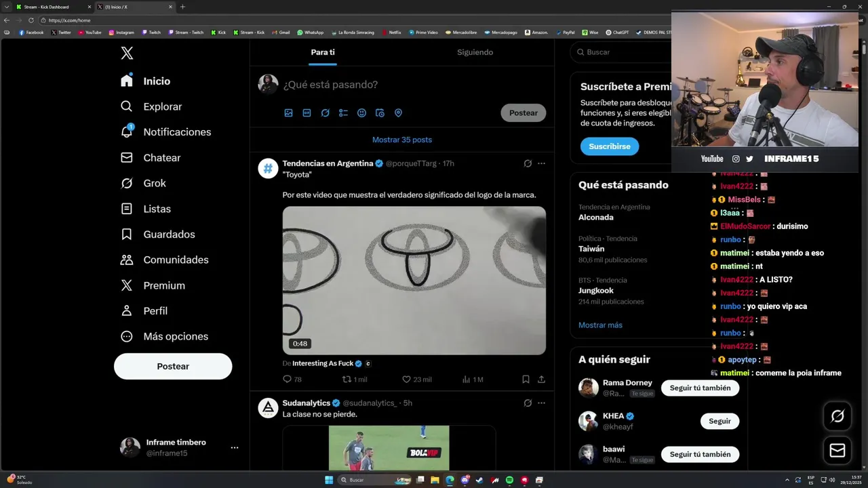Click the X logo in the sidebar
Image resolution: width=868 pixels, height=488 pixels.
pyautogui.click(x=127, y=54)
